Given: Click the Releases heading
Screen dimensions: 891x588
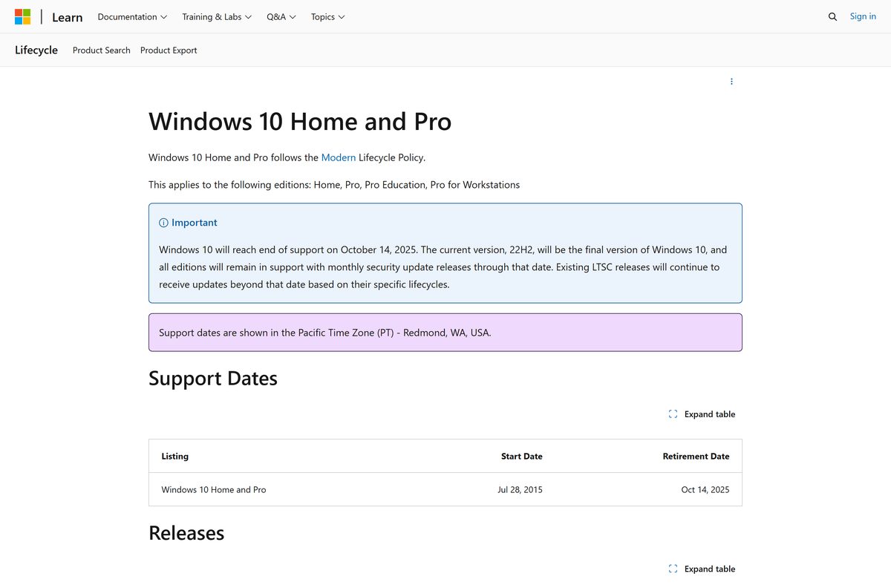Looking at the screenshot, I should (x=186, y=533).
